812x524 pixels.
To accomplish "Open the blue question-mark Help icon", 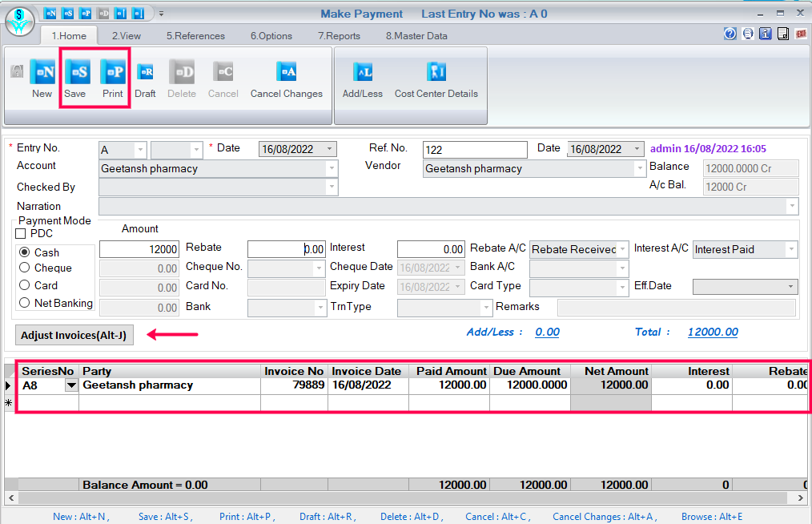I will click(x=730, y=34).
